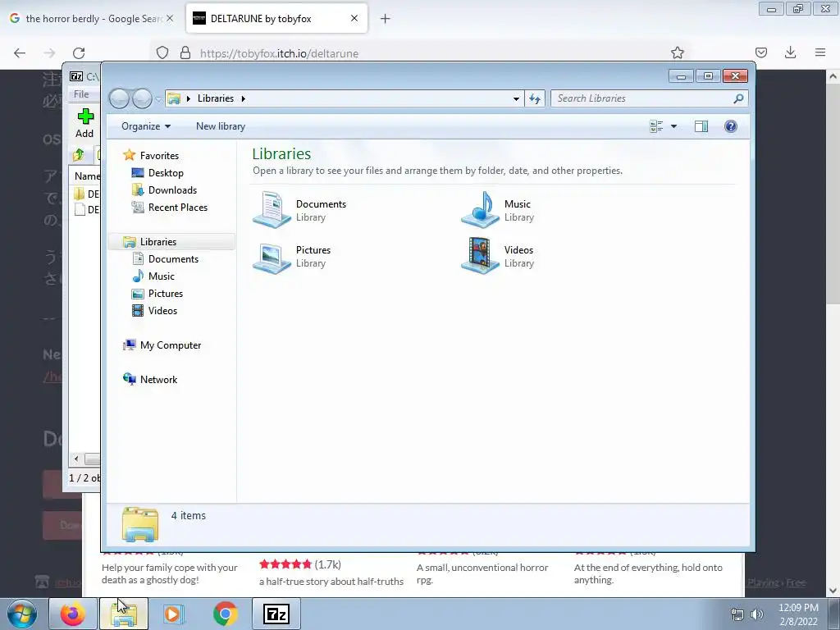This screenshot has height=630, width=840.
Task: Bookmark this page with star icon
Action: tap(677, 52)
